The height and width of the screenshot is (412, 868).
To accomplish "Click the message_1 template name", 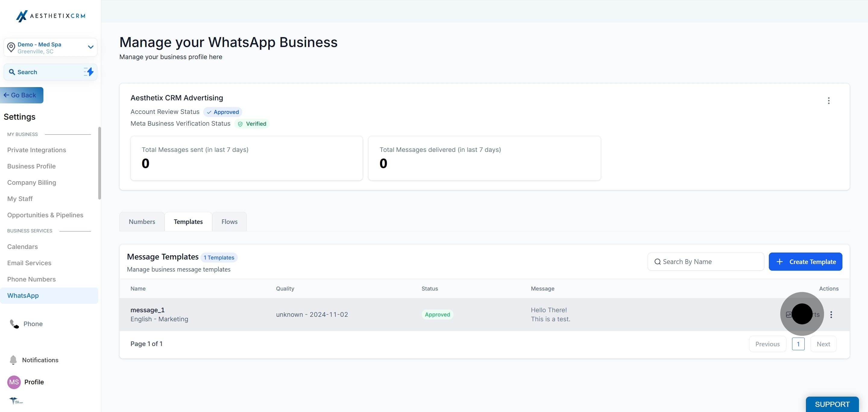I will pyautogui.click(x=147, y=310).
